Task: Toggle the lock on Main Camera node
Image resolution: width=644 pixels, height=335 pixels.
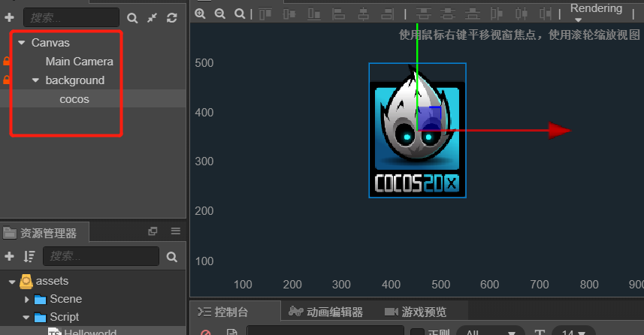Action: coord(6,62)
